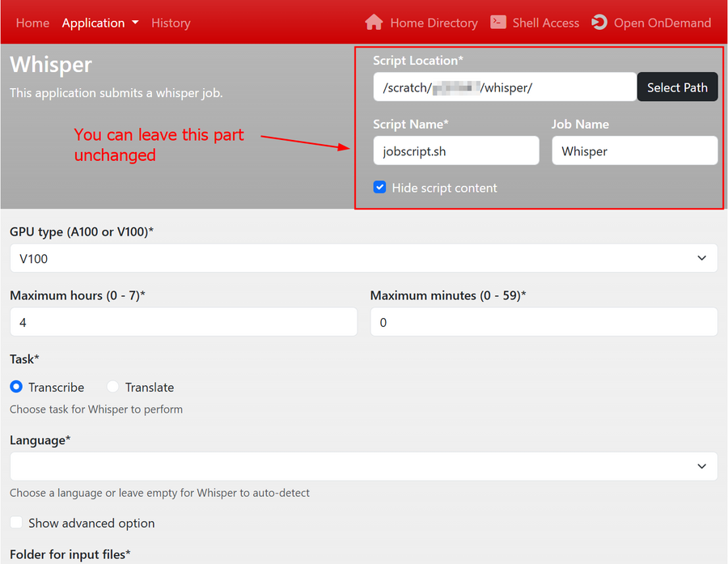Enable Show advanced option checkbox
Image resolution: width=728 pixels, height=564 pixels.
tap(16, 523)
